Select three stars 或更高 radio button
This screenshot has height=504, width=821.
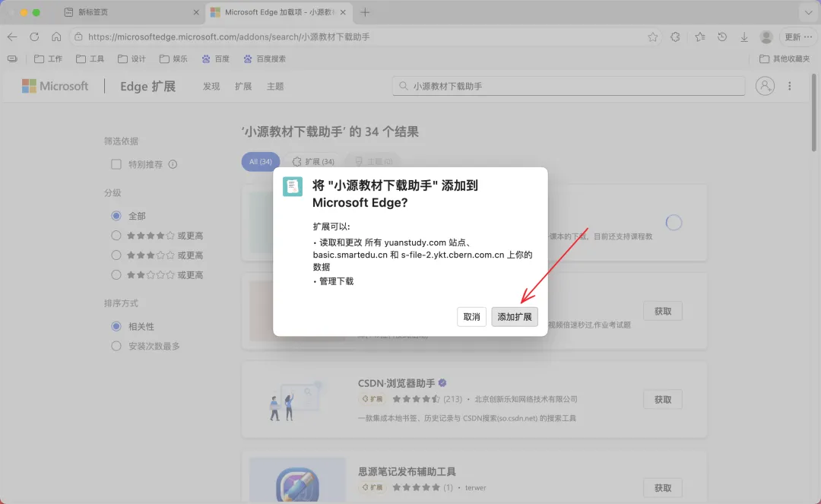coord(116,255)
